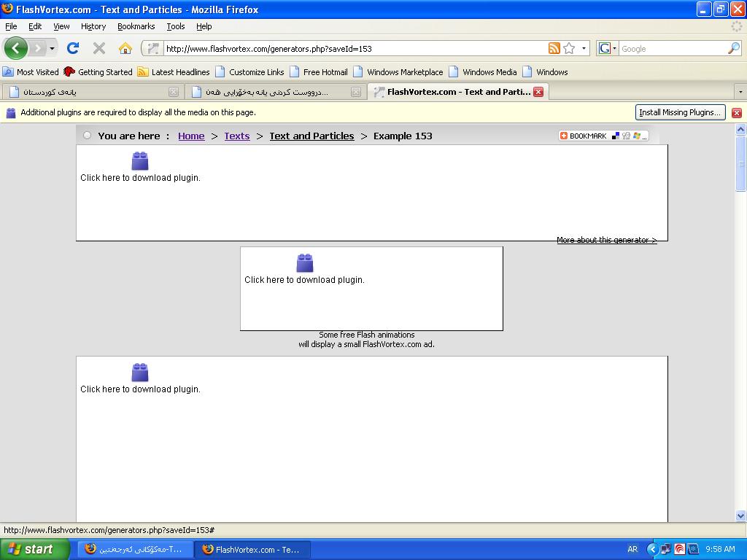The image size is (747, 560).
Task: Click the plugin brick icon in middle Flash box
Action: point(305,262)
